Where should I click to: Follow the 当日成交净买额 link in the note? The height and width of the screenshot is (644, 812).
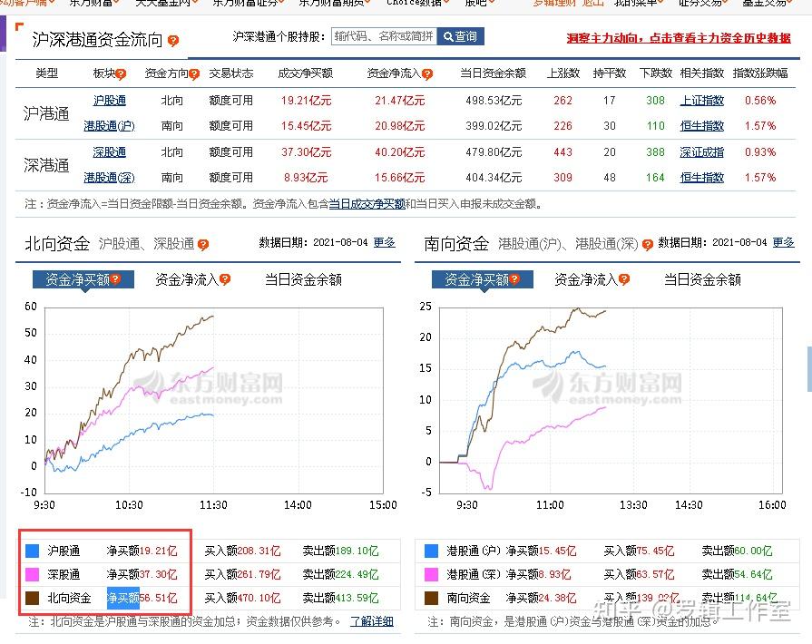pos(367,204)
